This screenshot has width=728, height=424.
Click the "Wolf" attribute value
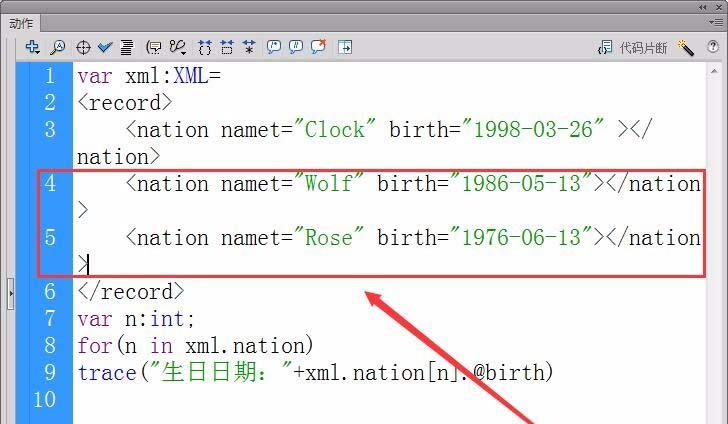(328, 183)
